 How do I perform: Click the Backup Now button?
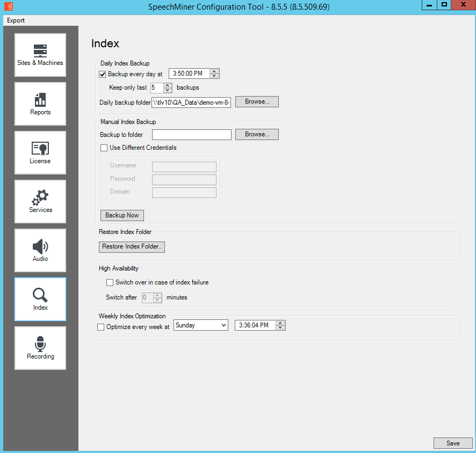pos(122,215)
